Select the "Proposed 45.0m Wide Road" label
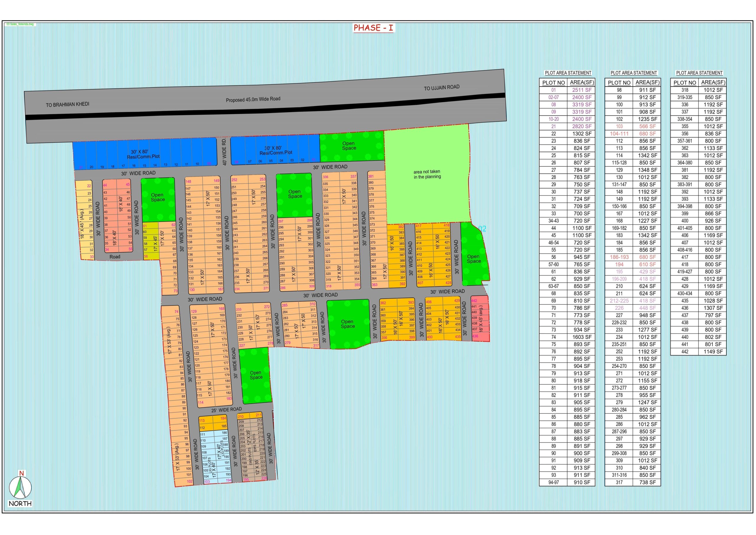The height and width of the screenshot is (535, 756). tap(253, 99)
